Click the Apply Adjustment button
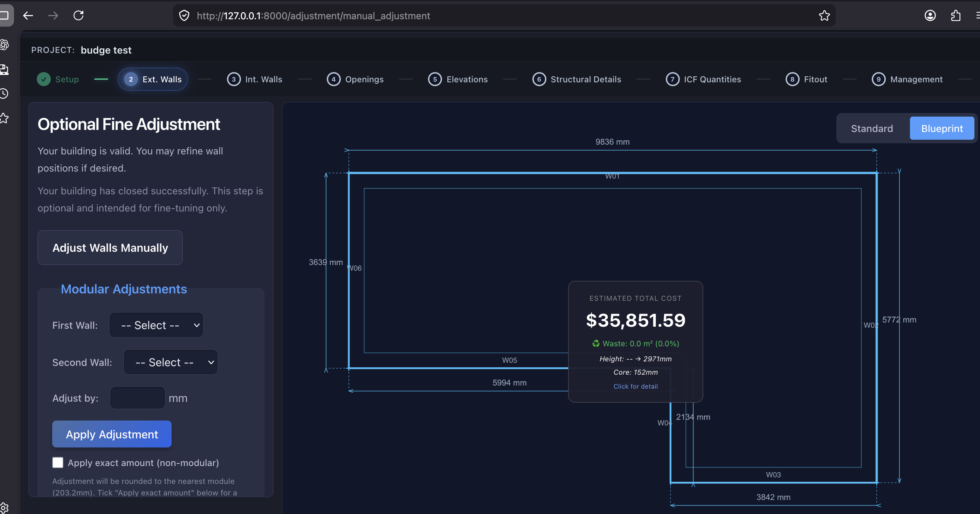 (x=112, y=434)
